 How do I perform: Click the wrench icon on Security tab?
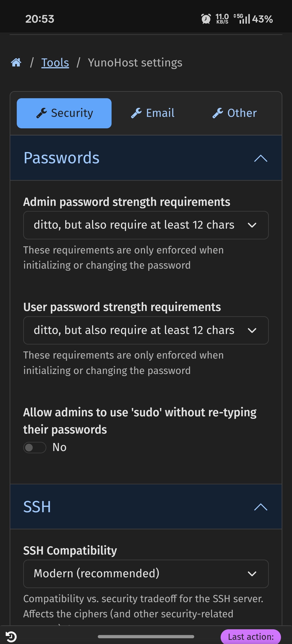click(41, 113)
